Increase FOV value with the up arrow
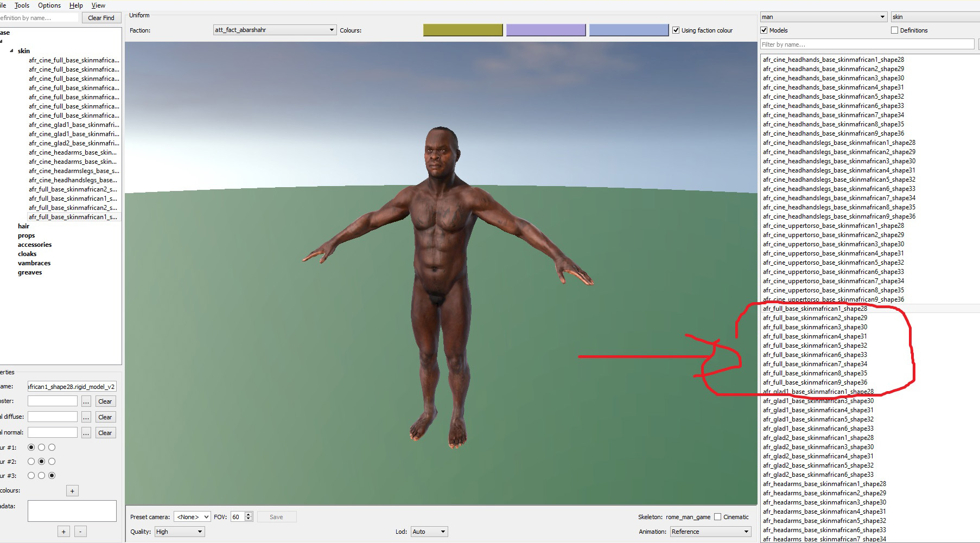Image resolution: width=980 pixels, height=543 pixels. point(249,514)
